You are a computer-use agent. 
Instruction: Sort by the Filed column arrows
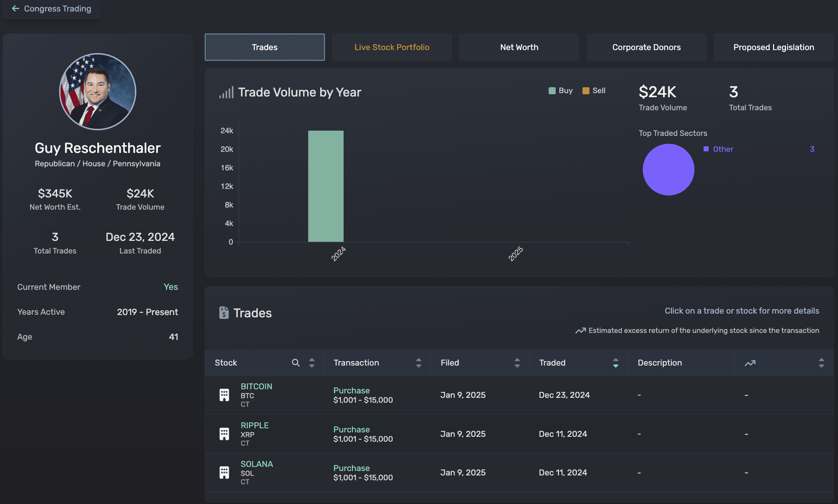tap(517, 363)
